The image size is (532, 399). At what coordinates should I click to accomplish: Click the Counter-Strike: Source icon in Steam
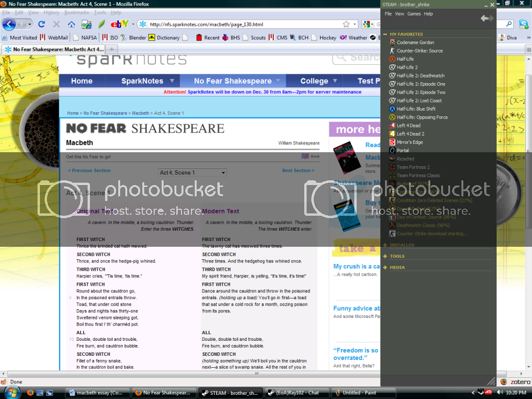click(x=392, y=50)
